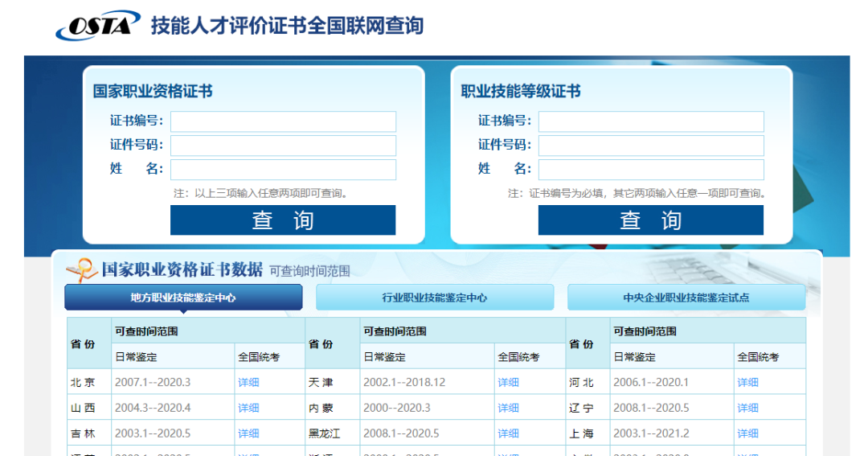This screenshot has width=868, height=456.
Task: Click 山西 date range 2004.3--2020.4
Action: (153, 408)
